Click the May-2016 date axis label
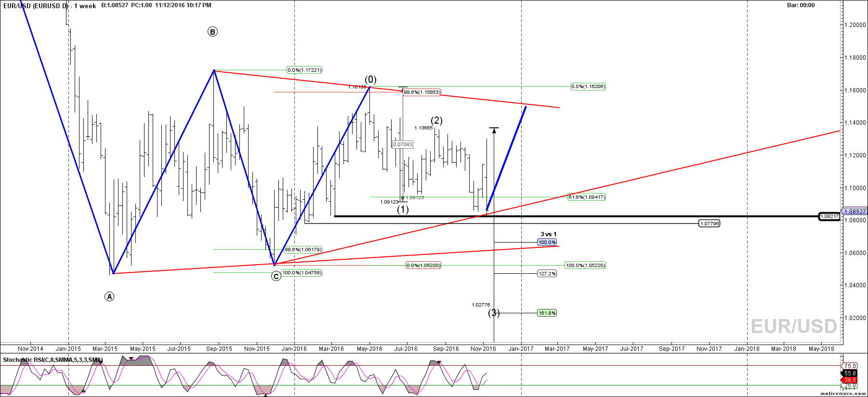Image resolution: width=868 pixels, height=397 pixels. 369,349
